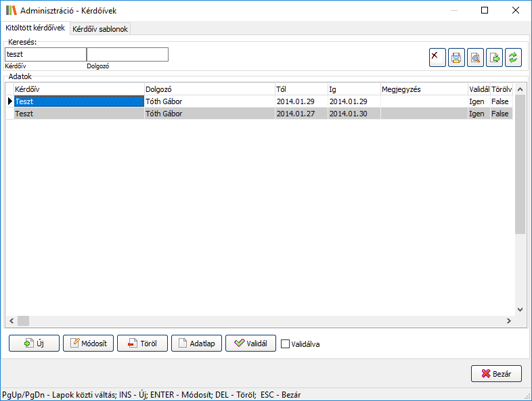Switch to the Kérdőív sablonok tab

[x=99, y=29]
